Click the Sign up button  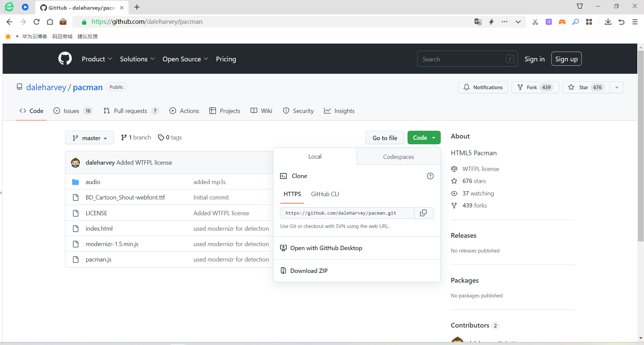pyautogui.click(x=567, y=59)
